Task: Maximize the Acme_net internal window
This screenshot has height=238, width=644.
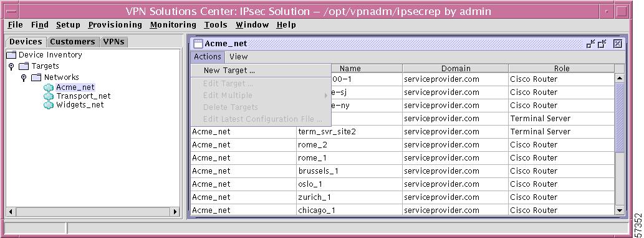Action: pos(602,44)
